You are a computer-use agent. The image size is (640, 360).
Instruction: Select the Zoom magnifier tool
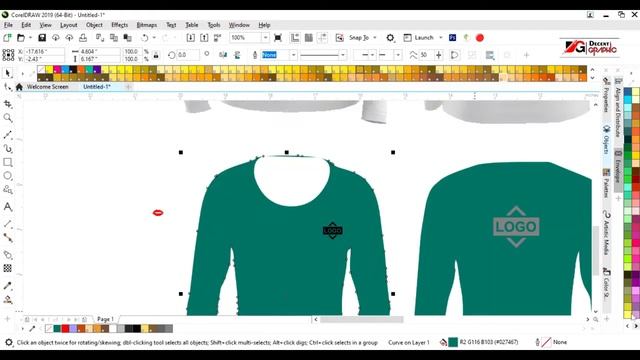coord(7,118)
